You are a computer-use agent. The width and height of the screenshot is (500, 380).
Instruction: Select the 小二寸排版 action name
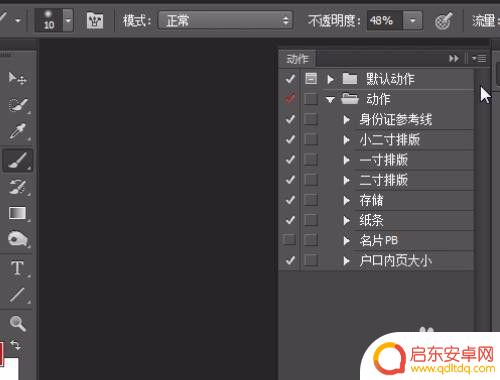pos(390,140)
